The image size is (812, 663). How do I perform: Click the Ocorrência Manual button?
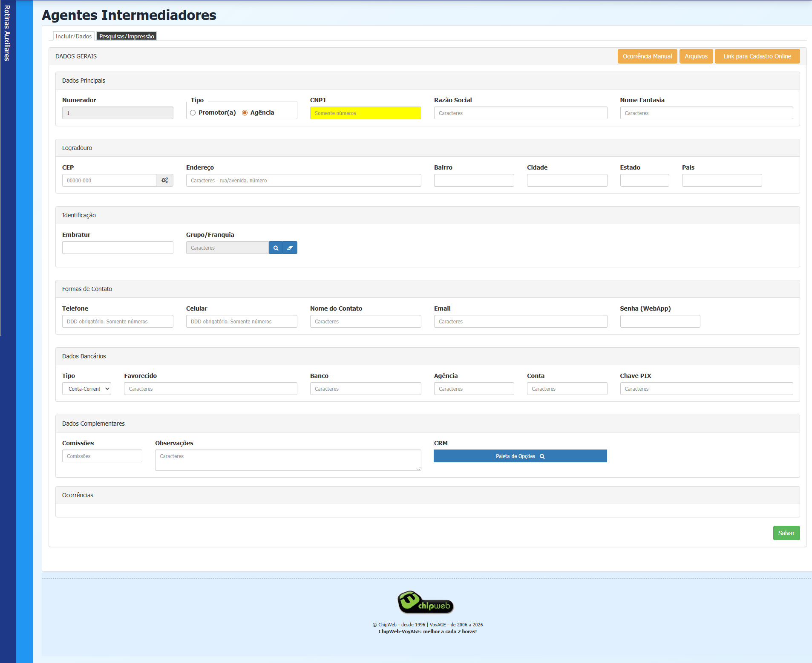click(x=647, y=56)
